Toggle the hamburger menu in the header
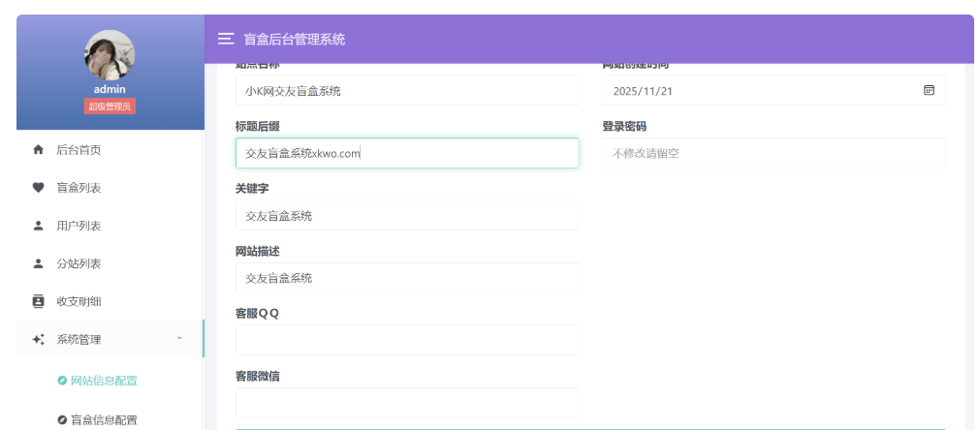Screen dimensions: 980x430 click(x=226, y=39)
